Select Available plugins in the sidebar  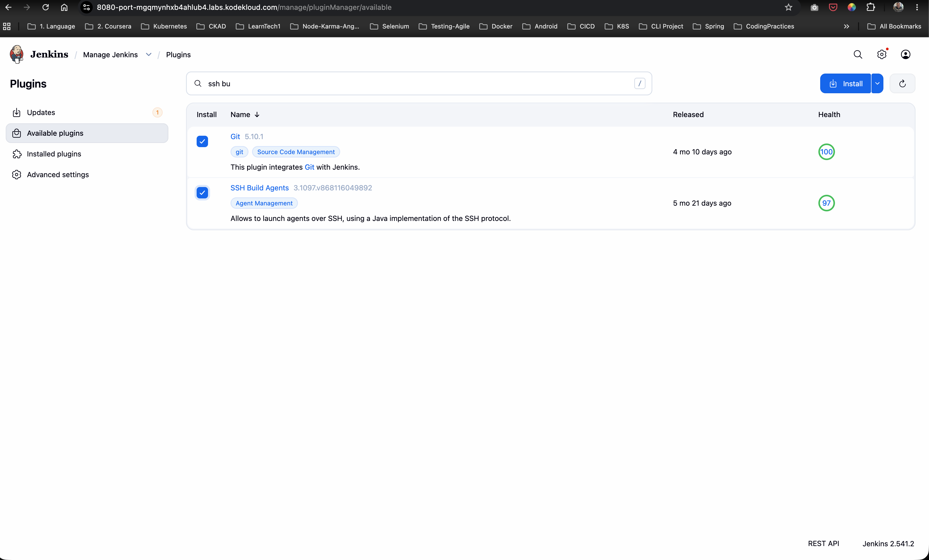click(x=87, y=133)
